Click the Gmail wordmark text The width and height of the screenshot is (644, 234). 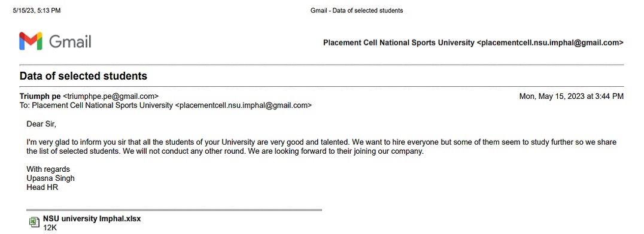(x=70, y=41)
